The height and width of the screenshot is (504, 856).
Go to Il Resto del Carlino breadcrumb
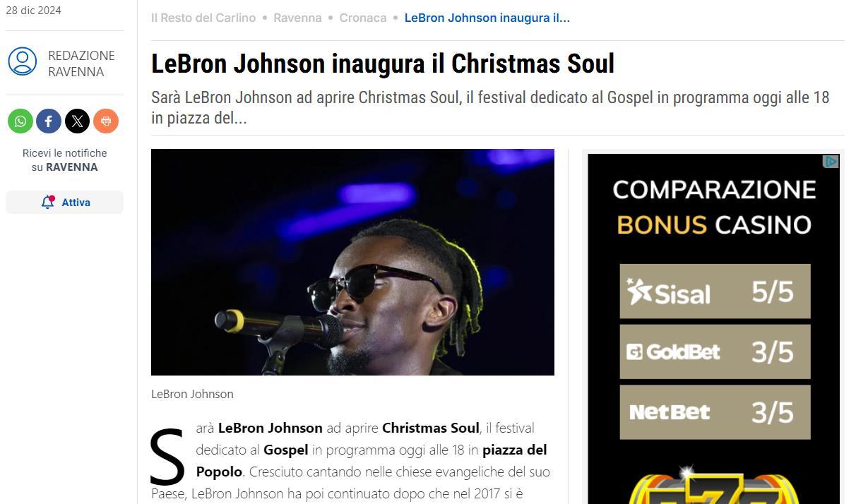click(203, 18)
